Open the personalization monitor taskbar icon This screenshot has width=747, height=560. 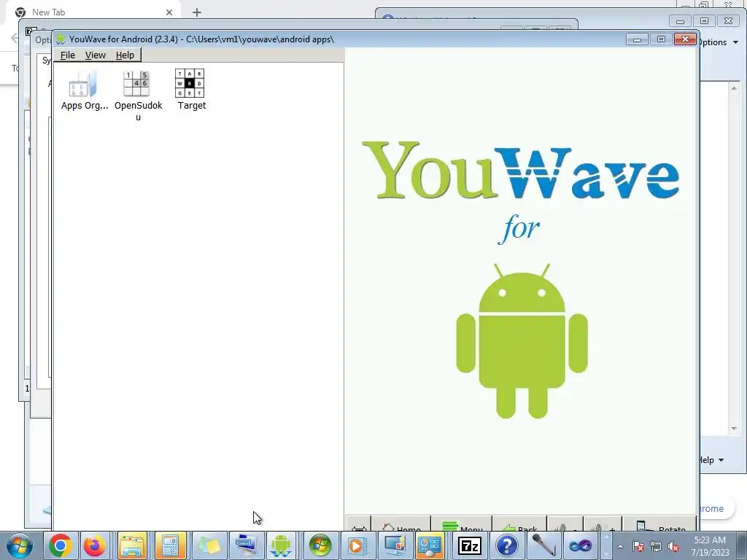coord(394,545)
